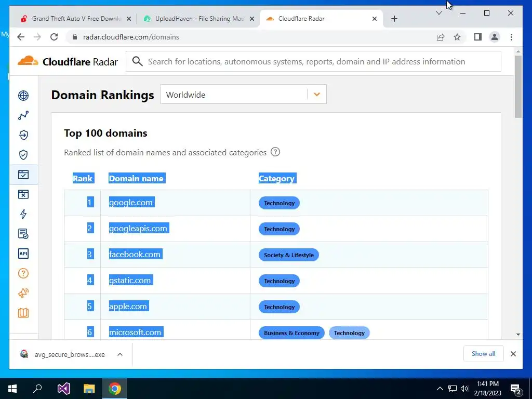
Task: Open the facebook.com domain link
Action: coord(135,254)
